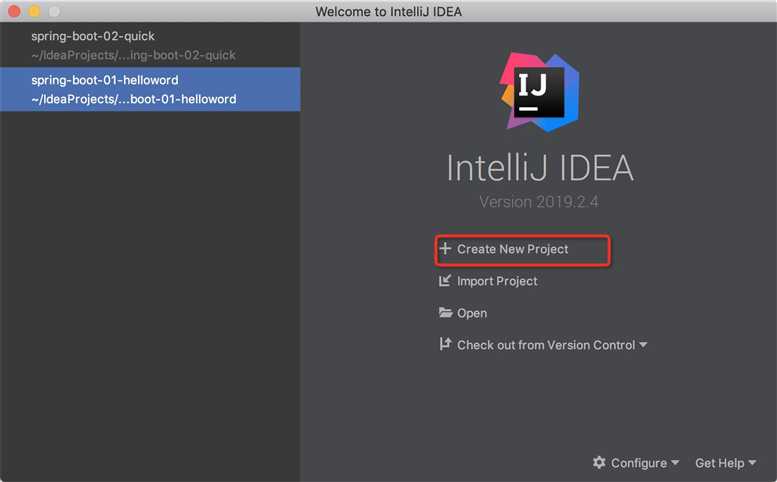The width and height of the screenshot is (777, 482).
Task: Click the Open folder icon
Action: coord(445,313)
